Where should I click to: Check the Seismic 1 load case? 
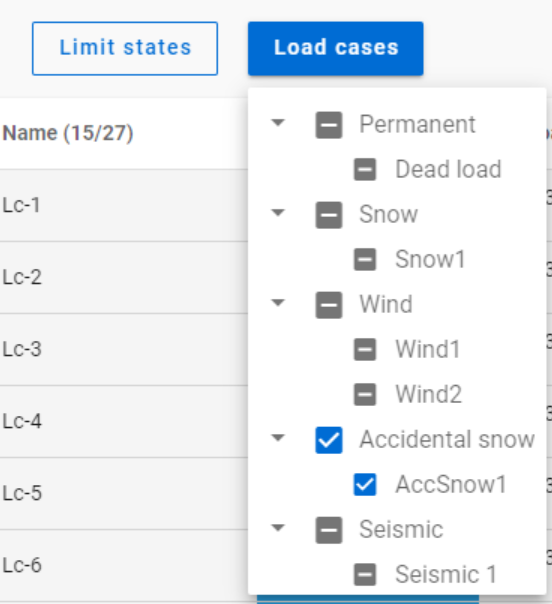point(365,575)
